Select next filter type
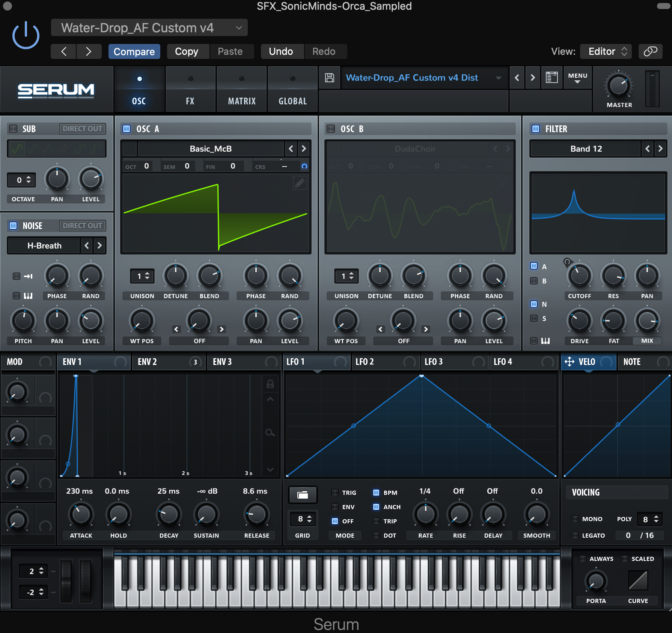This screenshot has height=633, width=672. pos(660,149)
